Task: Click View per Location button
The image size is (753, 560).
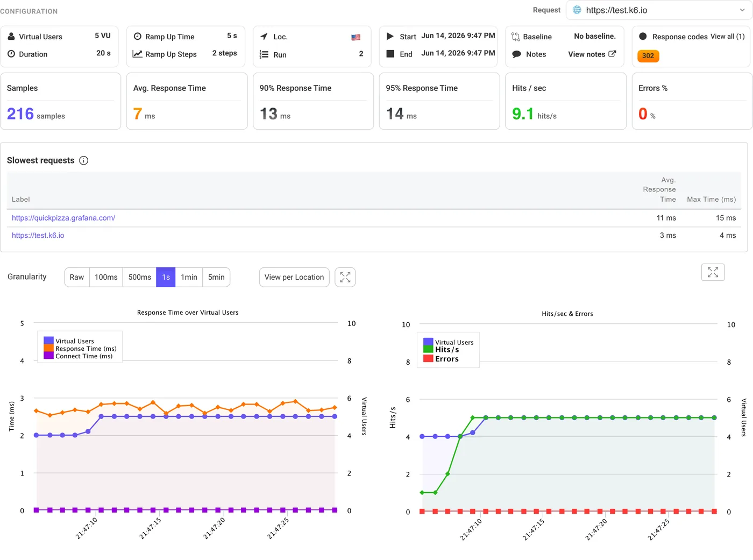Action: [294, 277]
